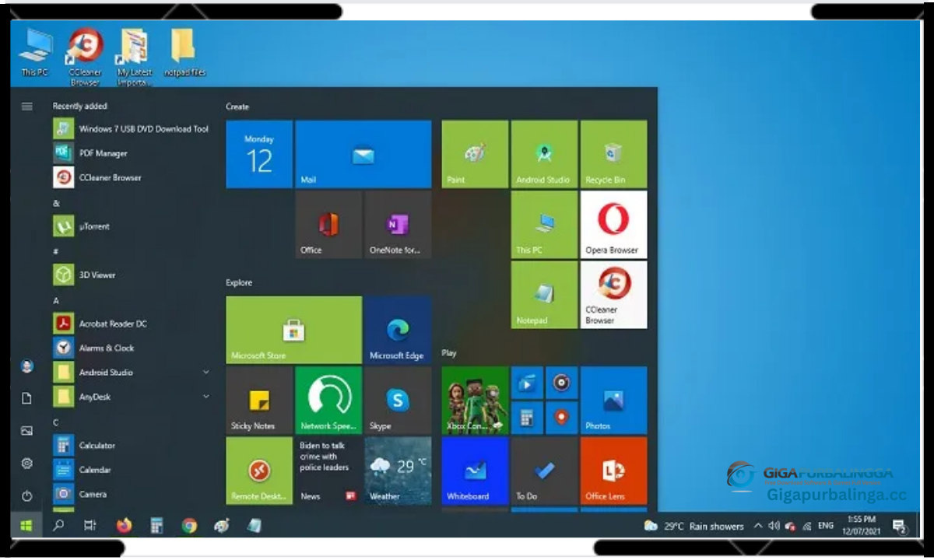This screenshot has width=934, height=560.
Task: Launch the Microsoft Edge tile
Action: point(398,330)
